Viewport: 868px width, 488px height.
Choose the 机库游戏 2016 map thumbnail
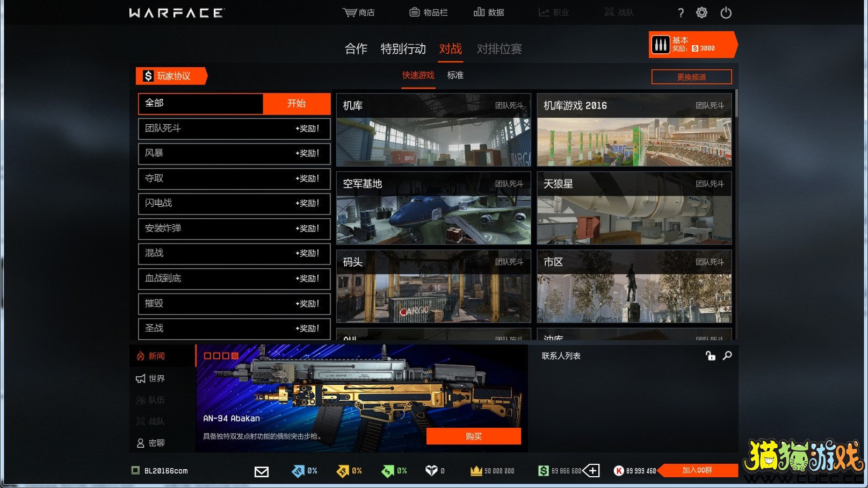coord(634,130)
